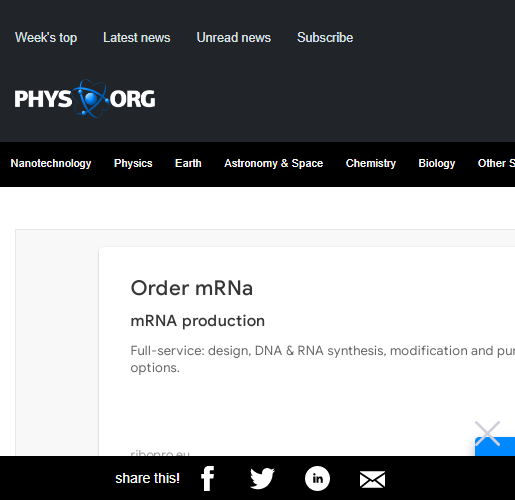This screenshot has width=515, height=500.
Task: Go to Astronomy & Space section
Action: coord(274,163)
